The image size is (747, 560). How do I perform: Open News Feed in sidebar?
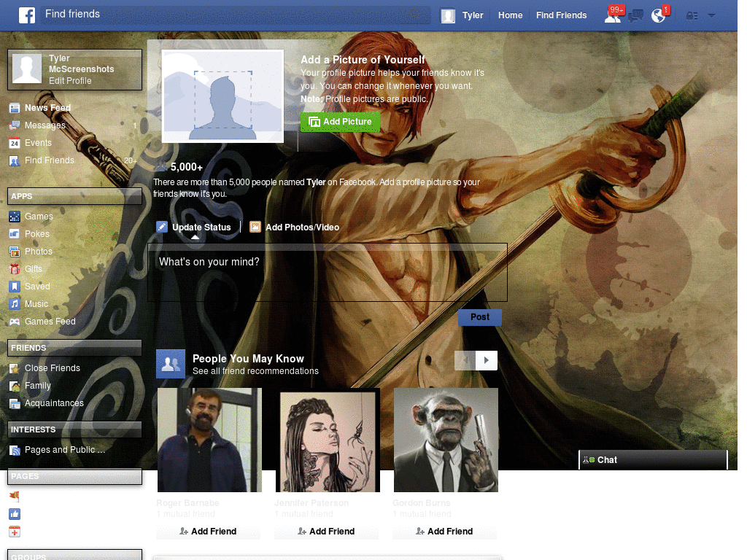click(47, 108)
